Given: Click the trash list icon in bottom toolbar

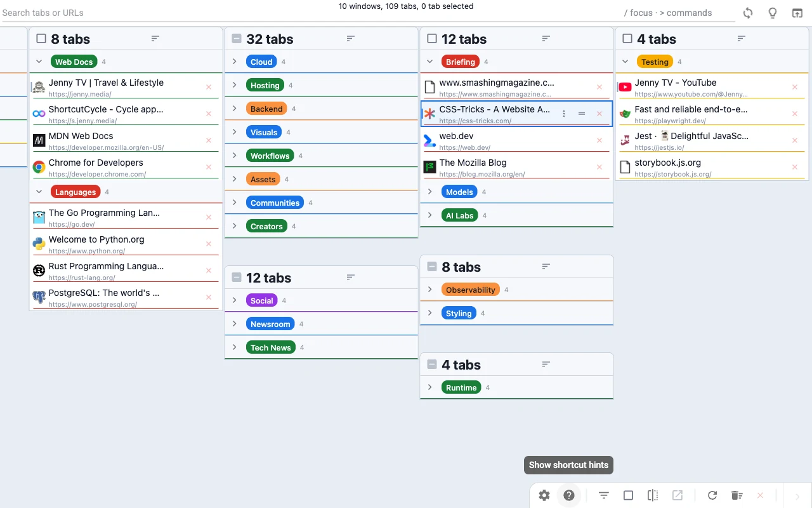Looking at the screenshot, I should point(736,495).
